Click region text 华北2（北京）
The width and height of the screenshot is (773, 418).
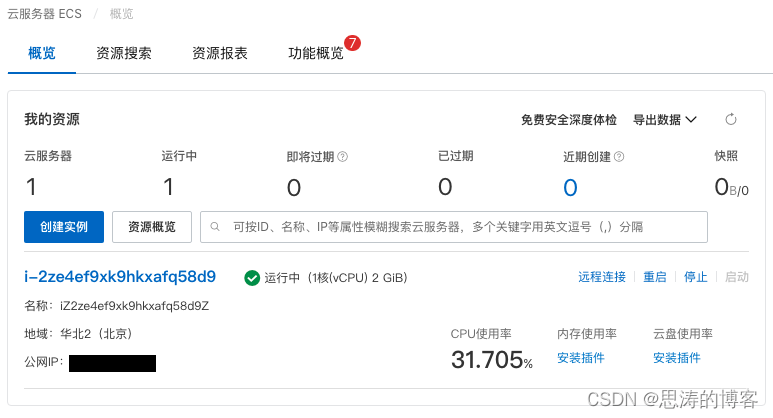click(97, 334)
